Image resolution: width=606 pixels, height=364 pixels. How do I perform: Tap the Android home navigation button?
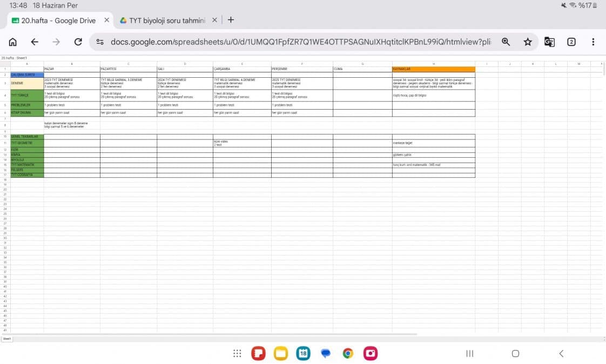pyautogui.click(x=515, y=353)
